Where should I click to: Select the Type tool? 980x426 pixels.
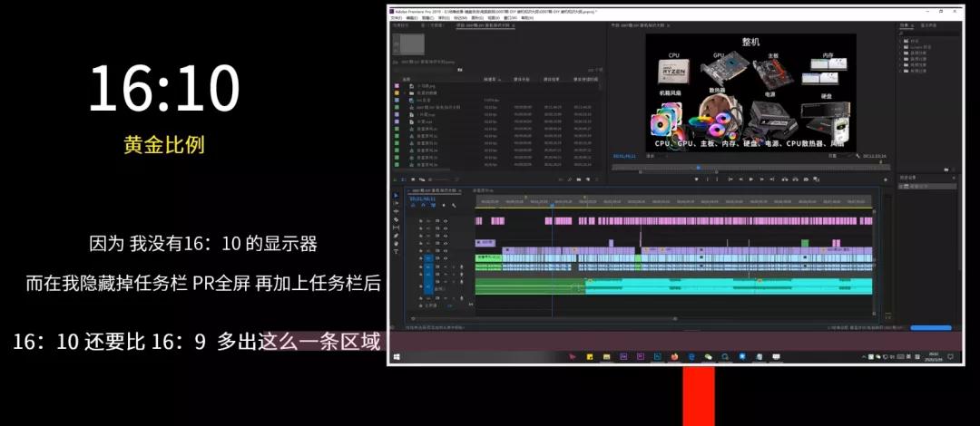click(396, 252)
